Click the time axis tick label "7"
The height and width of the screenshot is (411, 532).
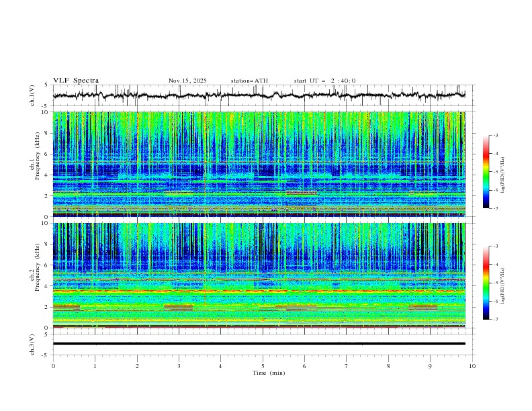[x=347, y=366]
